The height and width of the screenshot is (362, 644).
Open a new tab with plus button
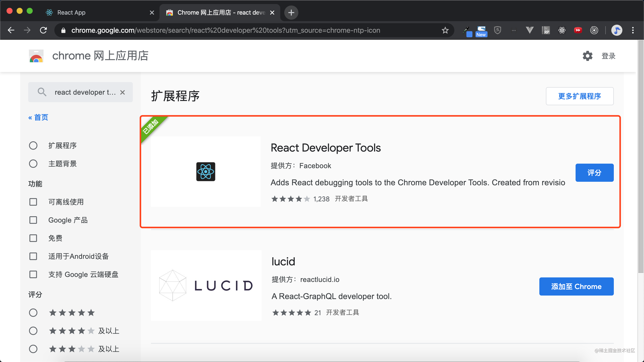click(291, 12)
